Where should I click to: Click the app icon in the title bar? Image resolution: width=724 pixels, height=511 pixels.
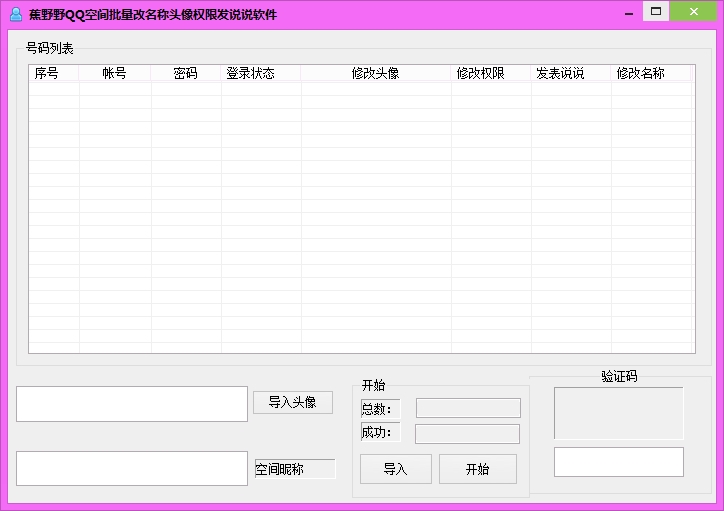[x=15, y=14]
